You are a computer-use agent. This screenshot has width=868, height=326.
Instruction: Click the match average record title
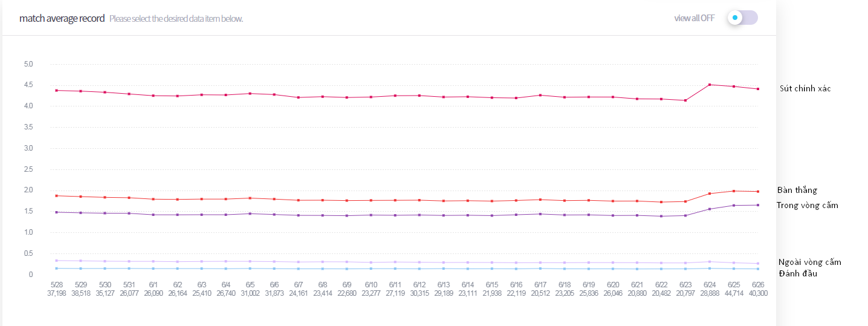[x=62, y=18]
